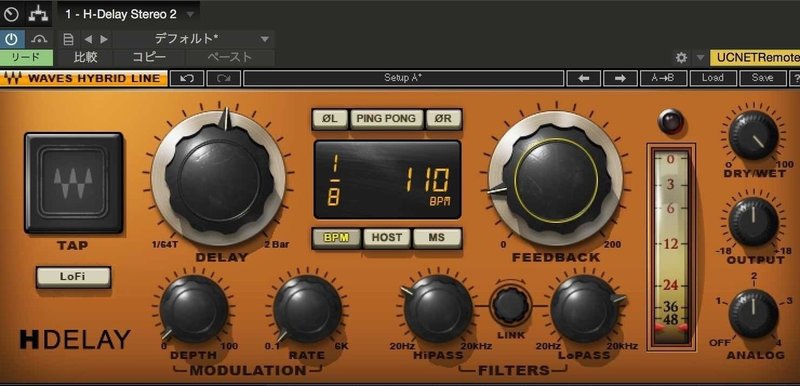Screen dimensions: 800x386
Task: Toggle plugin bypass power button
Action: (x=11, y=39)
